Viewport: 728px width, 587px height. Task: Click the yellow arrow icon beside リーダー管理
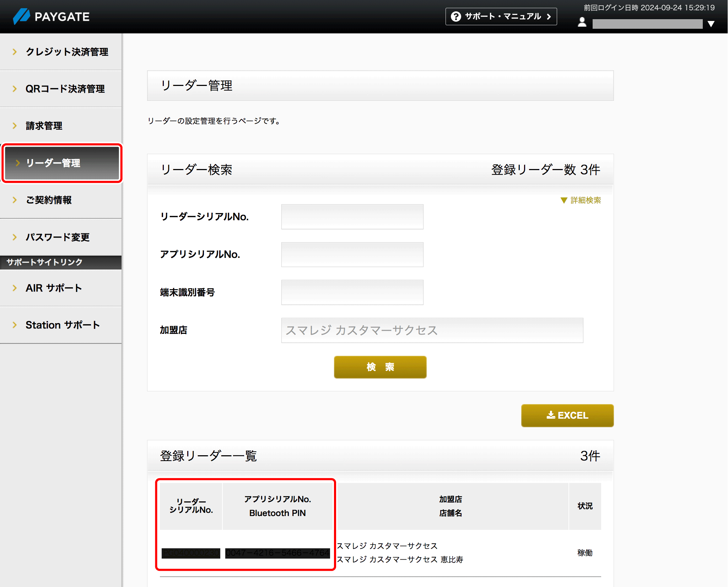17,163
